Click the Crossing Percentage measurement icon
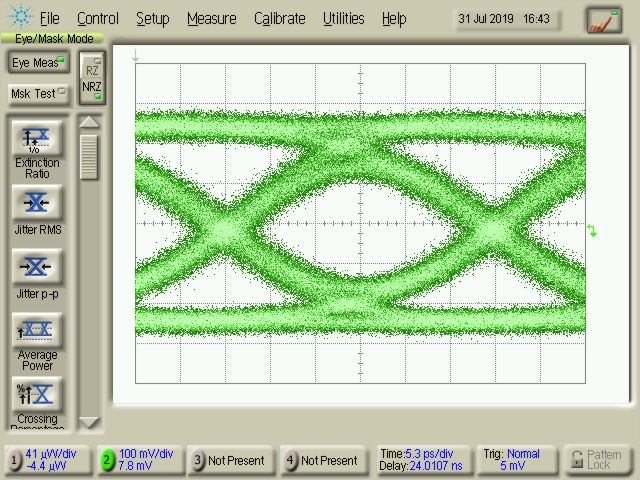Screen dimensions: 640x480 pyautogui.click(x=37, y=394)
